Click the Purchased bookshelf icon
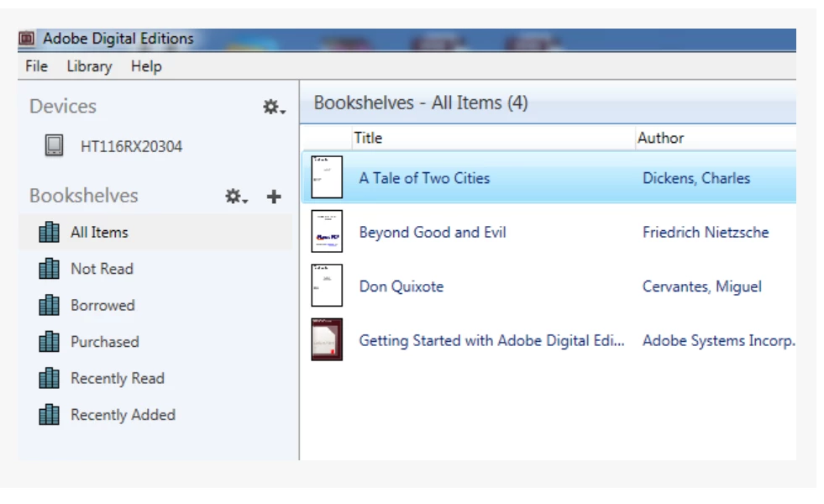The image size is (824, 504). pos(49,342)
